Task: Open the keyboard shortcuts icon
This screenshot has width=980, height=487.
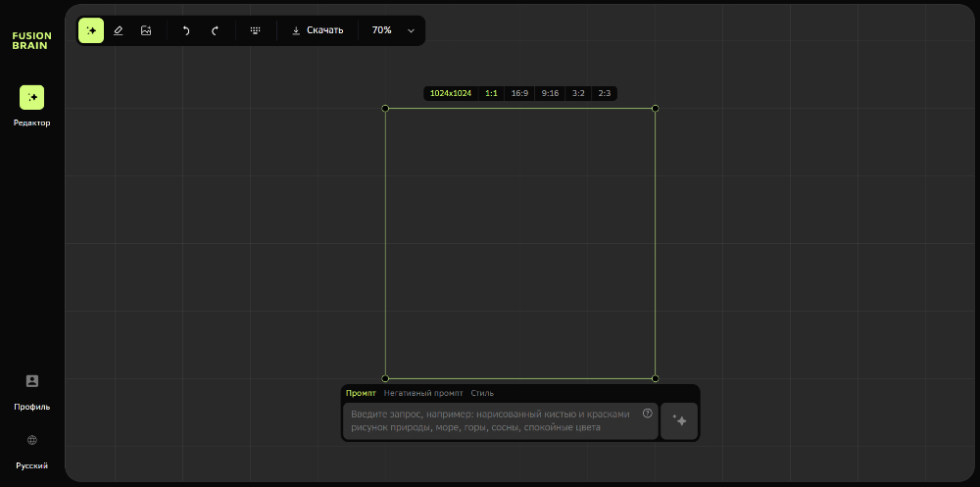Action: click(255, 30)
